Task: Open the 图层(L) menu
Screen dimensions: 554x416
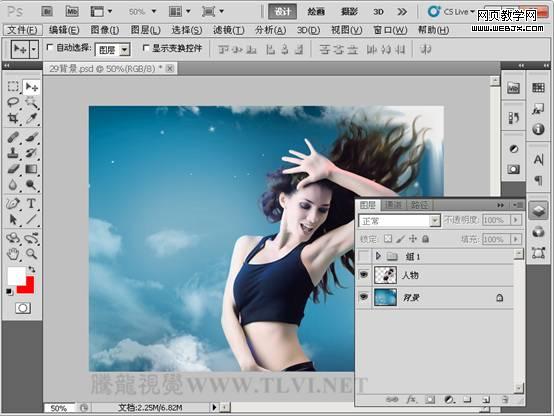Action: click(x=146, y=30)
